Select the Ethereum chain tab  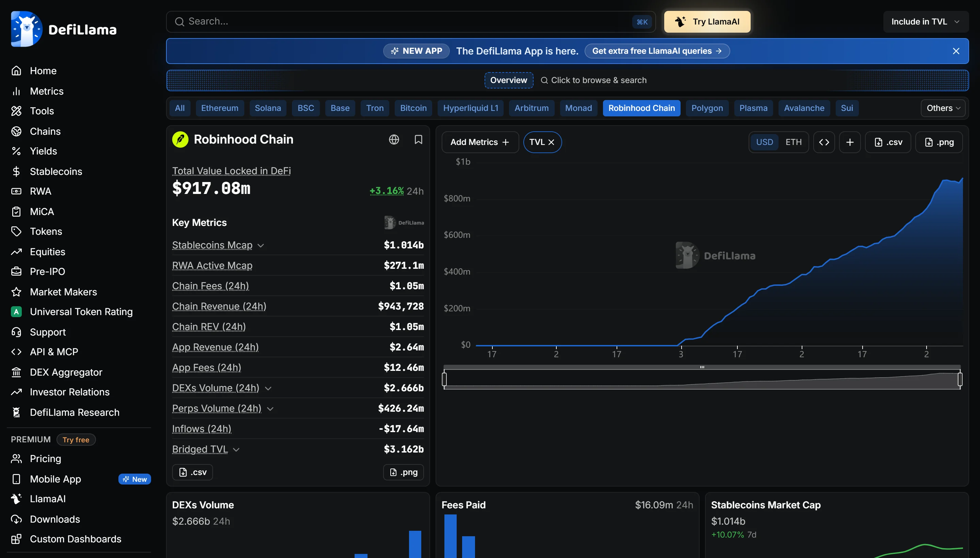point(219,108)
